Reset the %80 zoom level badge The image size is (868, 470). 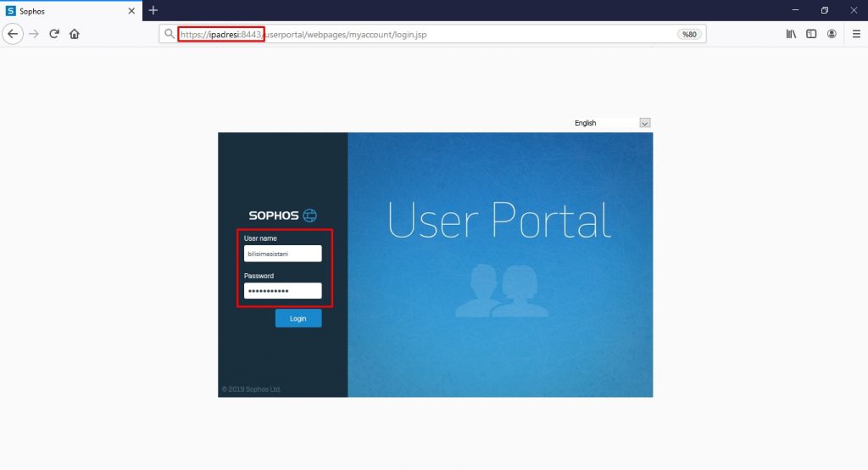(x=689, y=35)
